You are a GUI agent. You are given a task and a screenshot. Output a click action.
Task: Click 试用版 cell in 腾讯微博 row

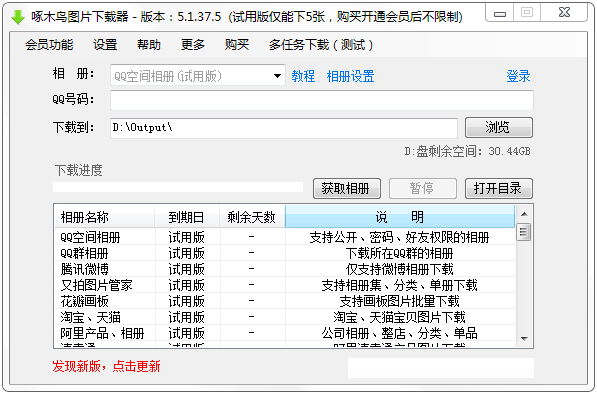tap(187, 270)
